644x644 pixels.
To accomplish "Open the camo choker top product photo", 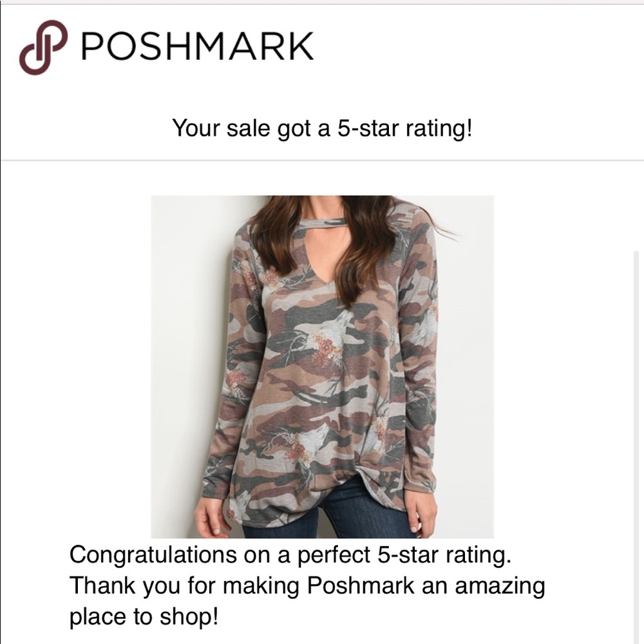I will pos(323,367).
